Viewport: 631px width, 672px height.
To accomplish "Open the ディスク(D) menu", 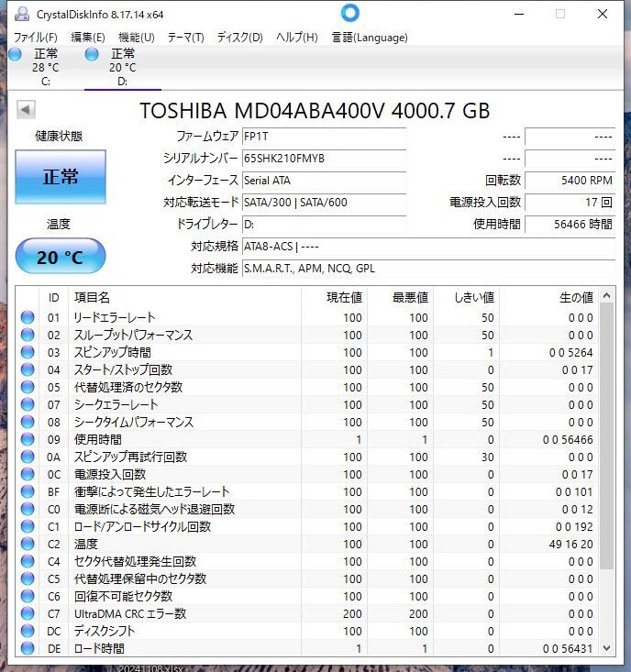I will [x=239, y=38].
